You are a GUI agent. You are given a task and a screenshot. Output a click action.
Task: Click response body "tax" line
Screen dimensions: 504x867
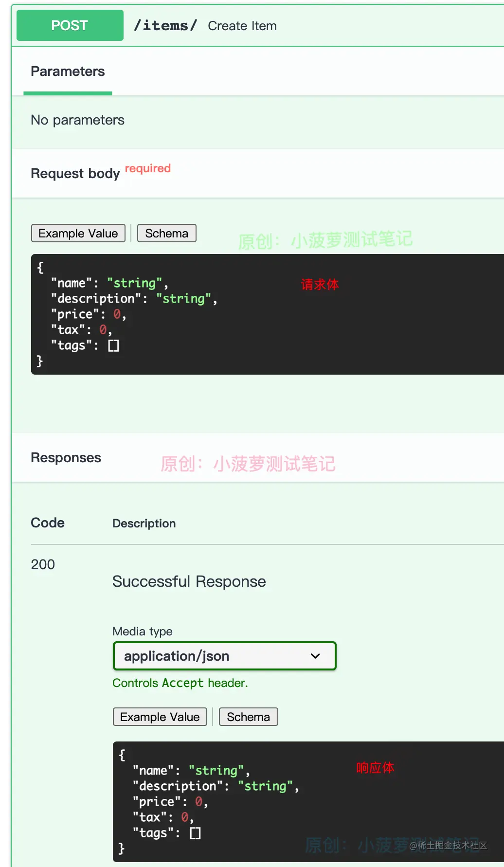point(163,817)
